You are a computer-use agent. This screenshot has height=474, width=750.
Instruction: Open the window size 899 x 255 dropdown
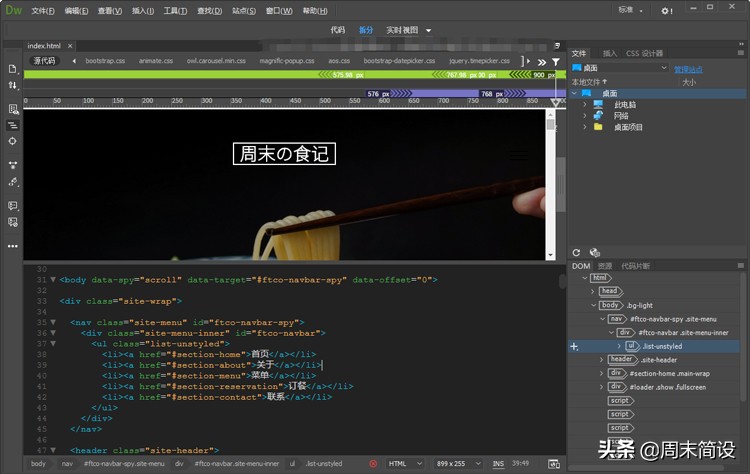[458, 464]
